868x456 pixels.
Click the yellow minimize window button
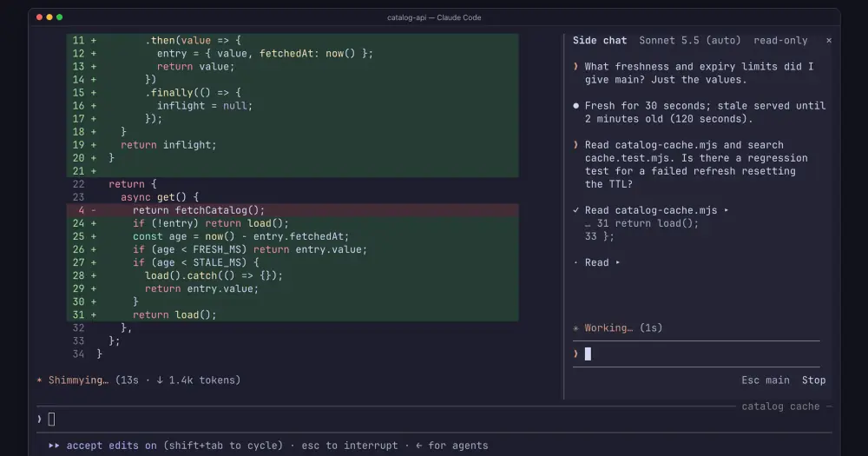click(x=49, y=17)
